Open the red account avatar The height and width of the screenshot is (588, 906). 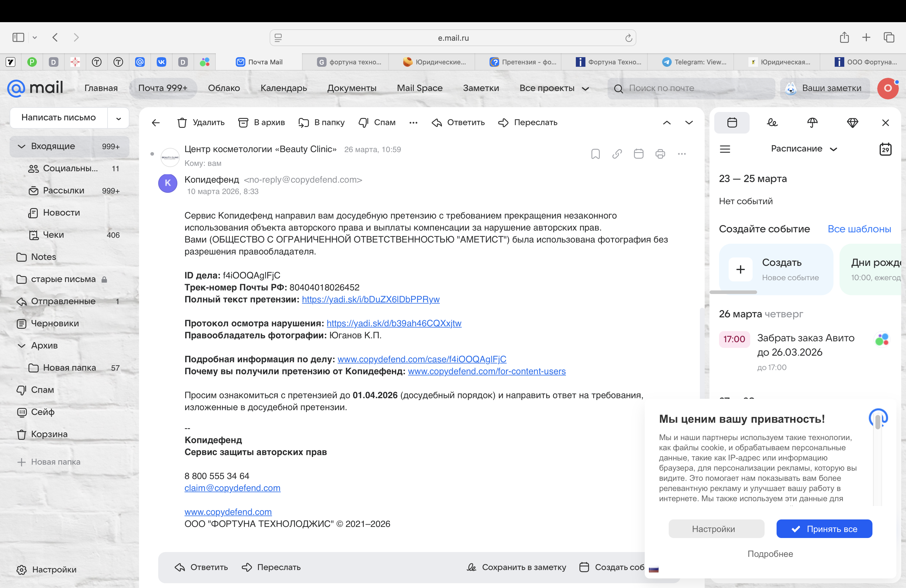[x=888, y=89]
